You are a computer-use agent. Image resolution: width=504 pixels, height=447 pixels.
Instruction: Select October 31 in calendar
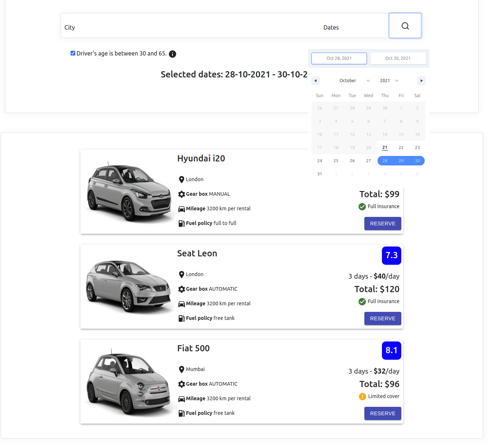coord(320,174)
